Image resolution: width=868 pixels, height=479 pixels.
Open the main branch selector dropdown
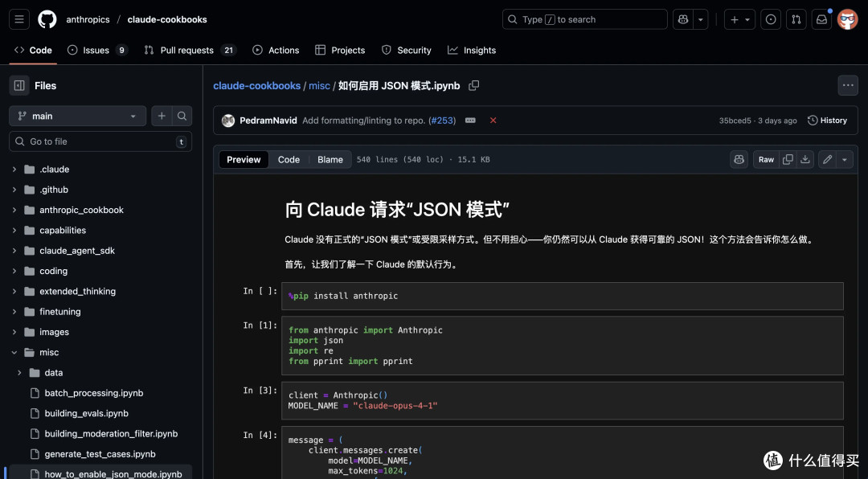[x=77, y=116]
